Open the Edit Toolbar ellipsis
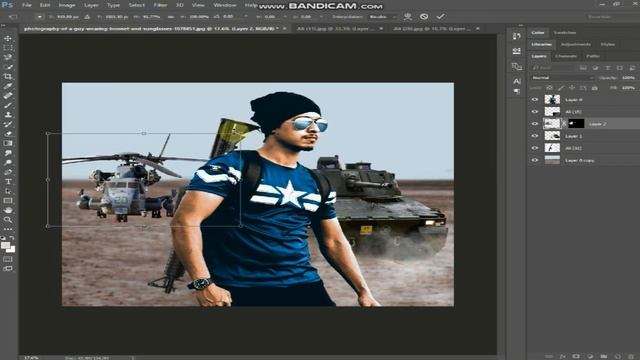The width and height of the screenshot is (640, 360). pos(8,229)
